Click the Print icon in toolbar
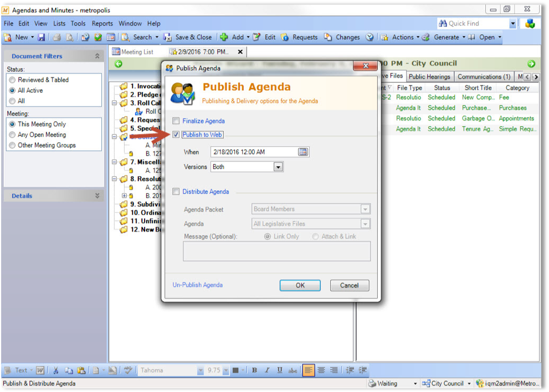 tap(57, 37)
